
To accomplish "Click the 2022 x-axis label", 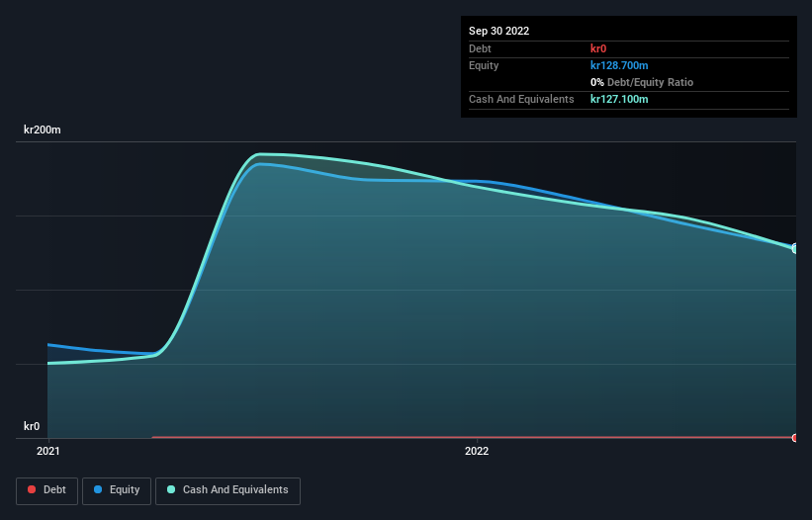I will [x=477, y=451].
